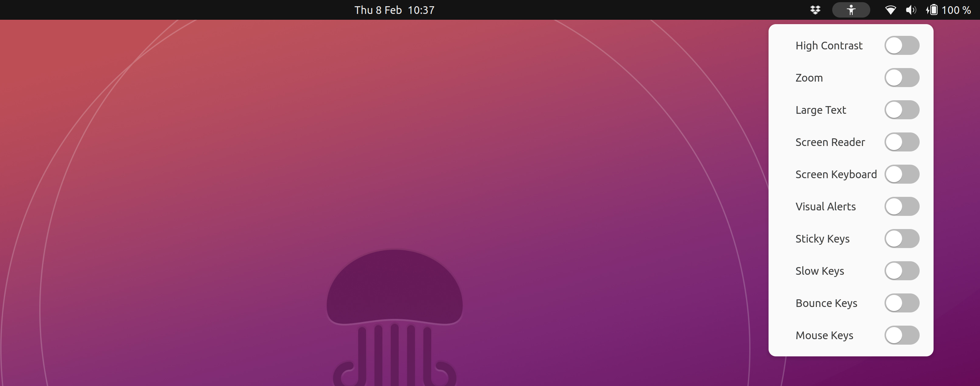Switch on the Slow Keys toggle
Screen dimensions: 980x386
(x=902, y=271)
